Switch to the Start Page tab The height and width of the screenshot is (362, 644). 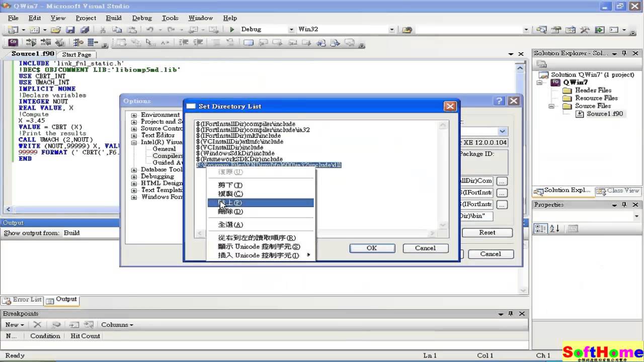(77, 55)
